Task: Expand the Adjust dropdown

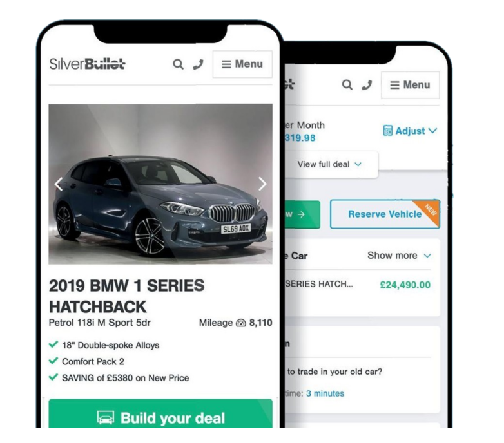Action: coord(410,131)
